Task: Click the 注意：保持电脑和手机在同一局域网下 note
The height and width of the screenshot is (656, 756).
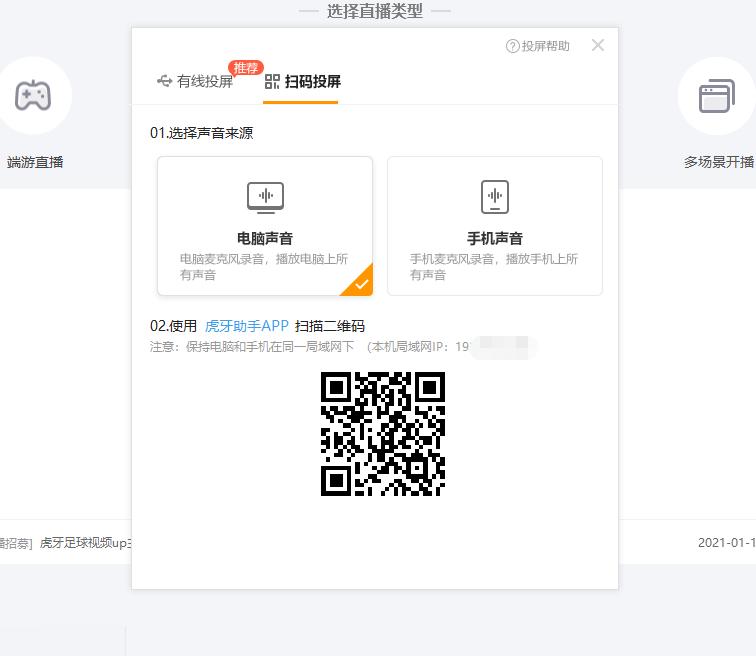Action: [x=252, y=347]
